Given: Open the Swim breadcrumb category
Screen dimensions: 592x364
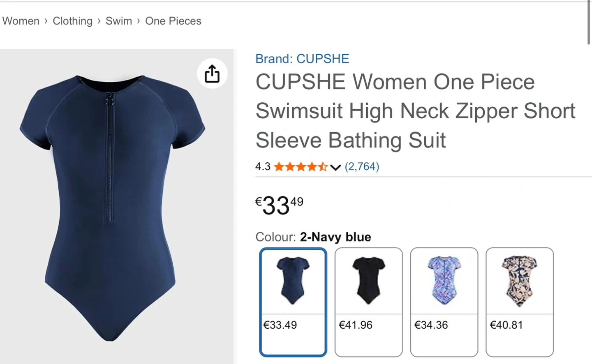Looking at the screenshot, I should [x=119, y=21].
